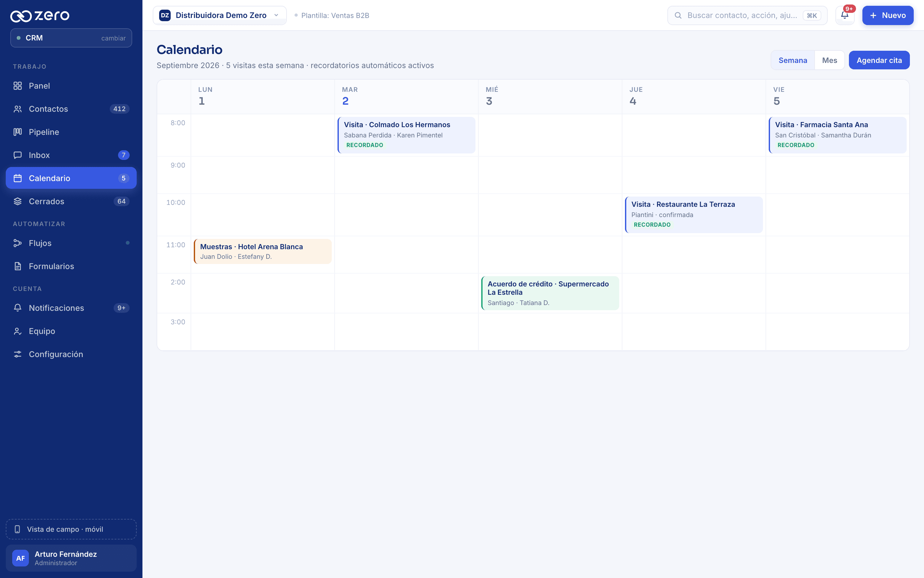This screenshot has width=924, height=578.
Task: Switch to Semana view
Action: pos(793,60)
